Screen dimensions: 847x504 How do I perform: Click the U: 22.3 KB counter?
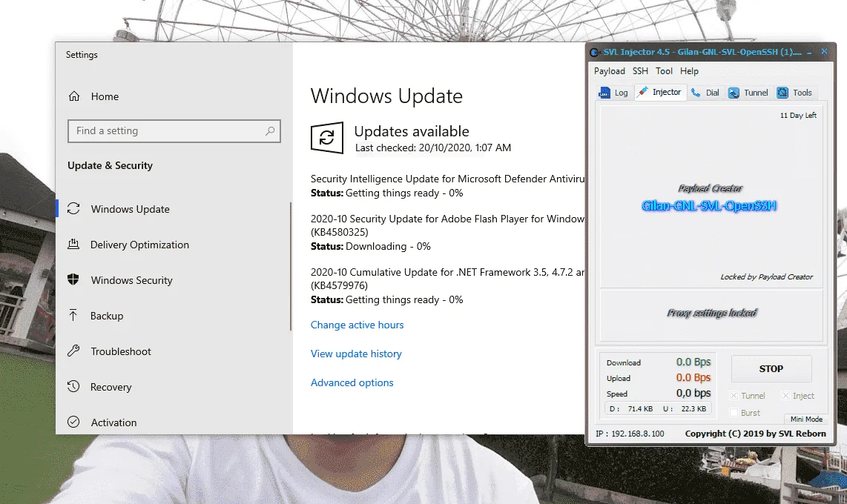[x=685, y=408]
